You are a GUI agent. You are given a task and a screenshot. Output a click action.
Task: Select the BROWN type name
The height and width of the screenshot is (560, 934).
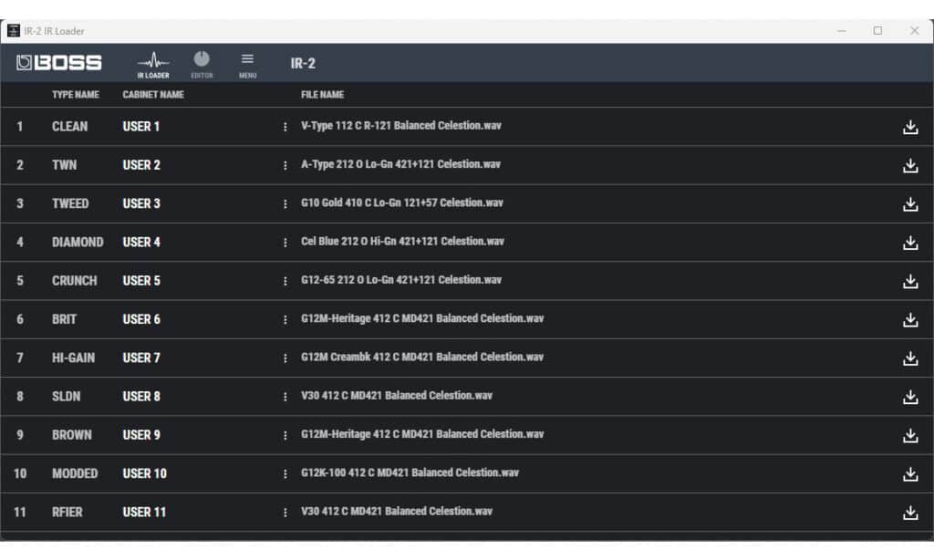pos(72,435)
